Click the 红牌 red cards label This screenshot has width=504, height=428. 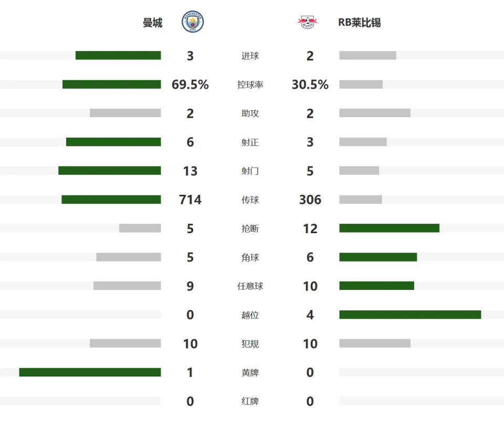click(x=250, y=401)
